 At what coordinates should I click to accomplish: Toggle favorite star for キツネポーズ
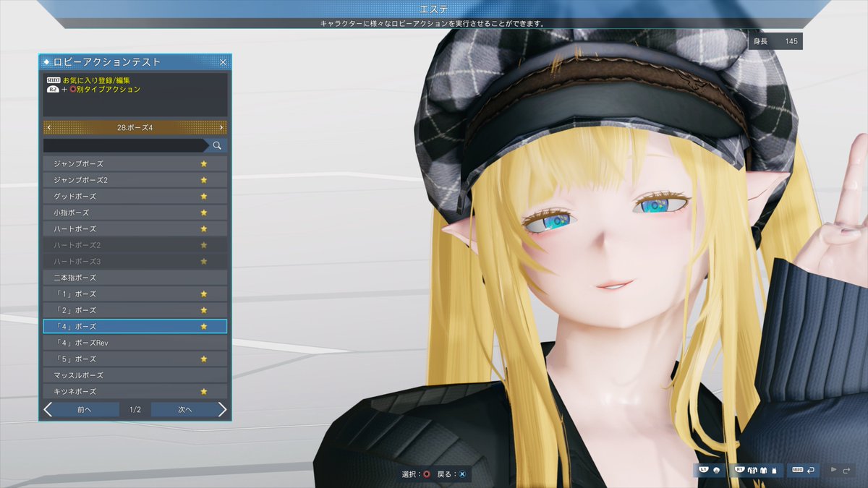pyautogui.click(x=204, y=392)
